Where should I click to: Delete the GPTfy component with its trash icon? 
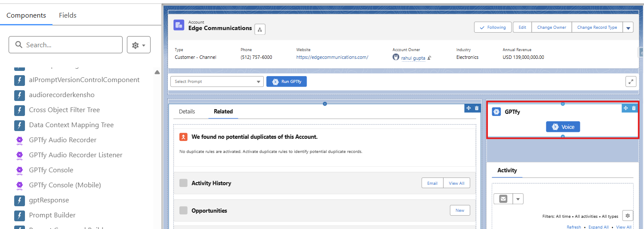634,108
